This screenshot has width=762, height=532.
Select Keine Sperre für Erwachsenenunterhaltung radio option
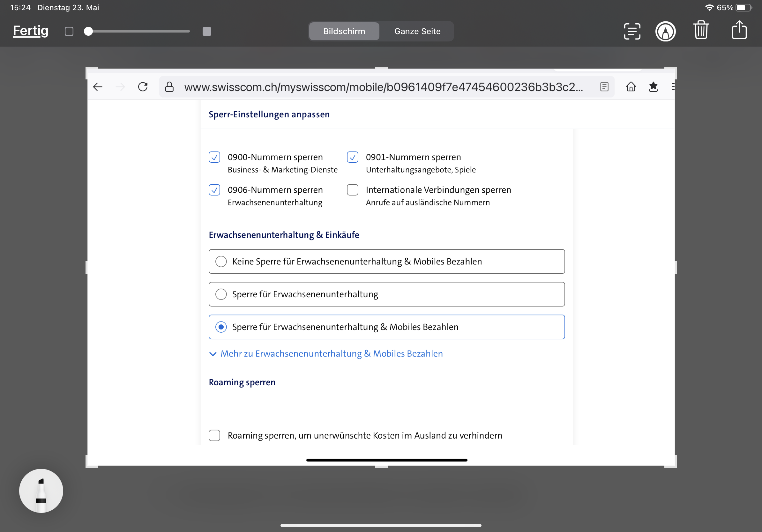click(221, 261)
